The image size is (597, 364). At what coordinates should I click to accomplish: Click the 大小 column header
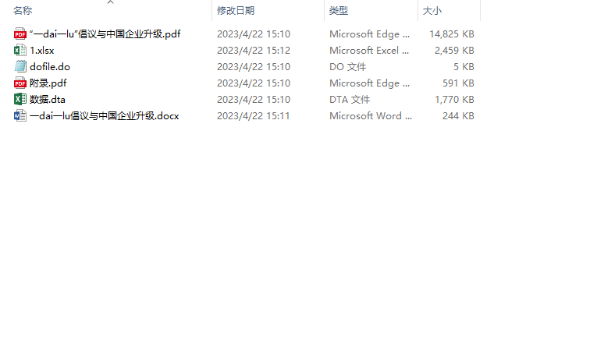click(432, 11)
